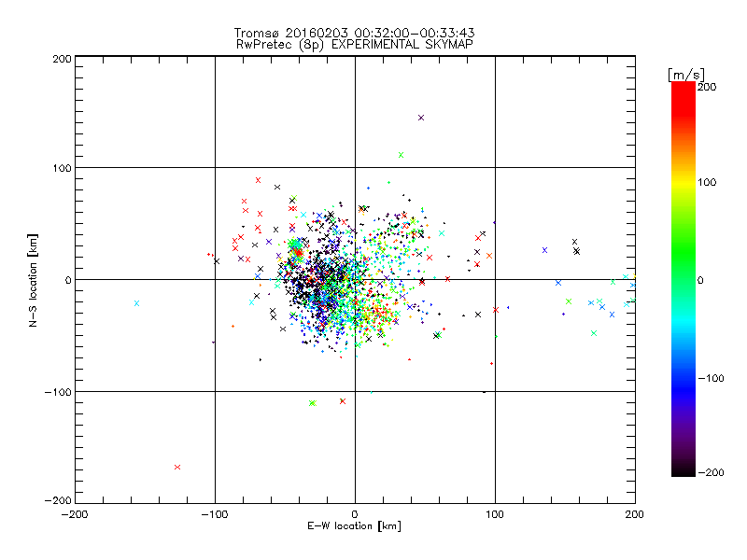Click the colorbar tick label '-200'
The height and width of the screenshot is (560, 747).
pos(711,472)
